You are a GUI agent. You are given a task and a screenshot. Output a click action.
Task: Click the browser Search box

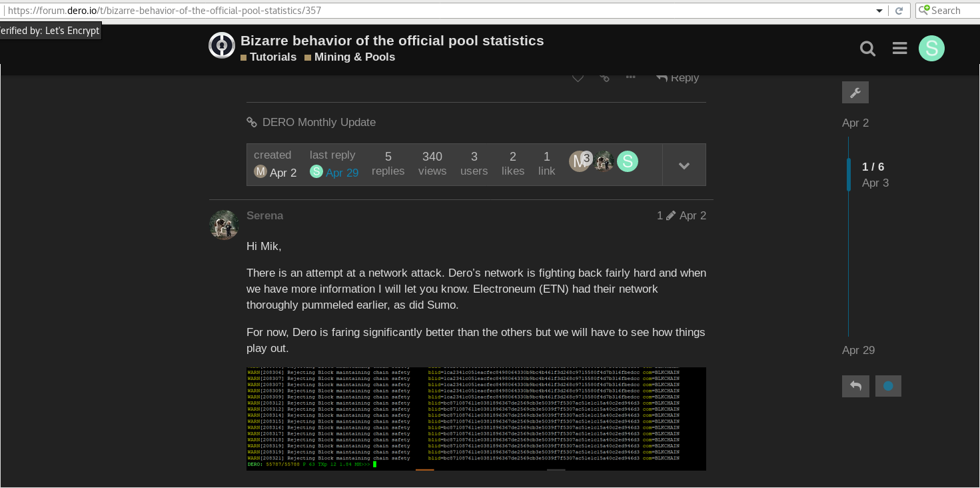click(x=947, y=11)
